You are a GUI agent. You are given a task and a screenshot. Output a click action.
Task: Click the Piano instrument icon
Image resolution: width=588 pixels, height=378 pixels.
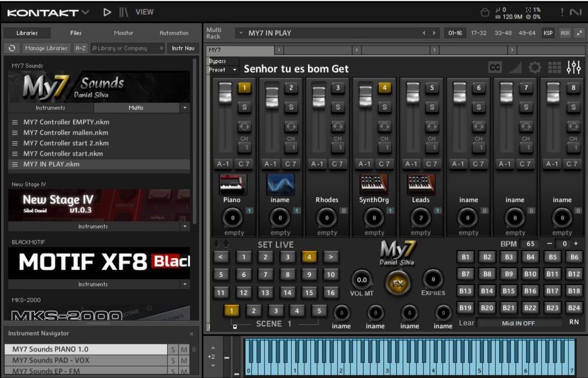click(x=232, y=184)
